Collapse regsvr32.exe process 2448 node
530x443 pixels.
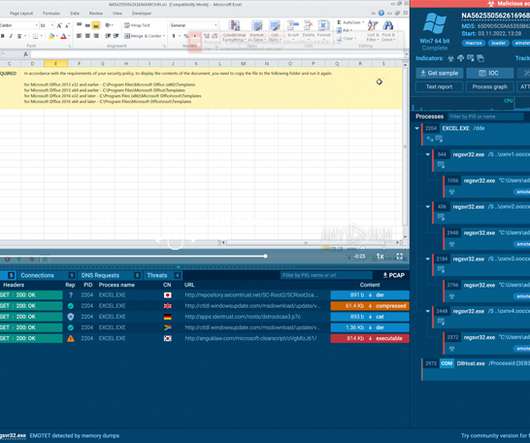coord(428,311)
